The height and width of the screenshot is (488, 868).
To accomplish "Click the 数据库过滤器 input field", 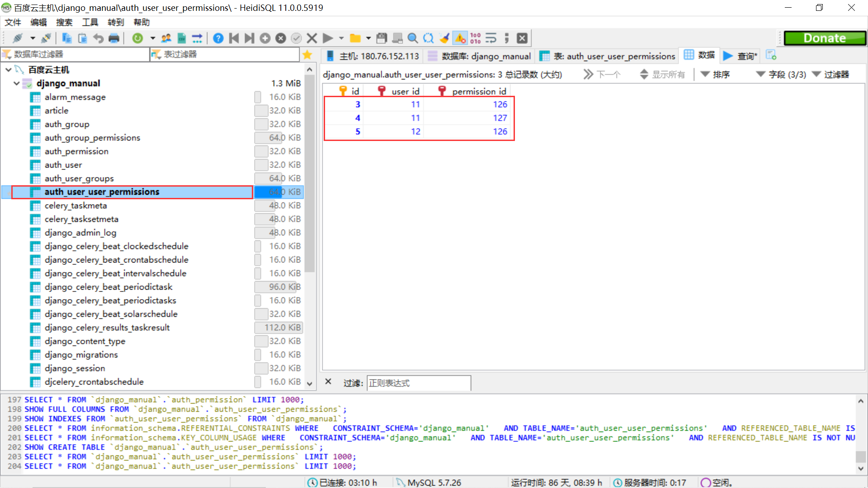I will coord(75,54).
